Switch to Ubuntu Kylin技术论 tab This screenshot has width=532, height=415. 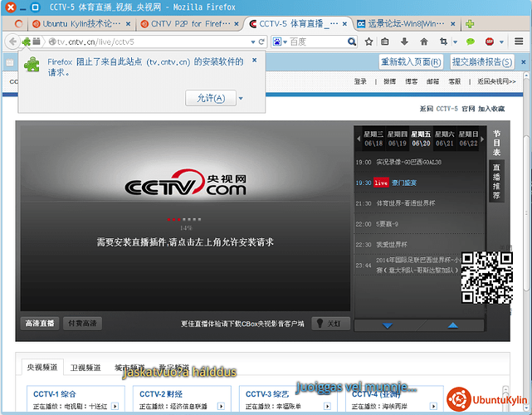(x=81, y=24)
